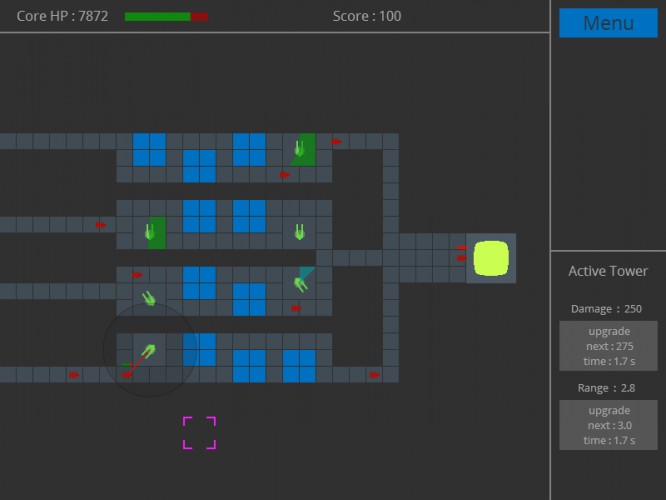Click the Active Tower panel heading
The image size is (666, 500).
coord(608,271)
